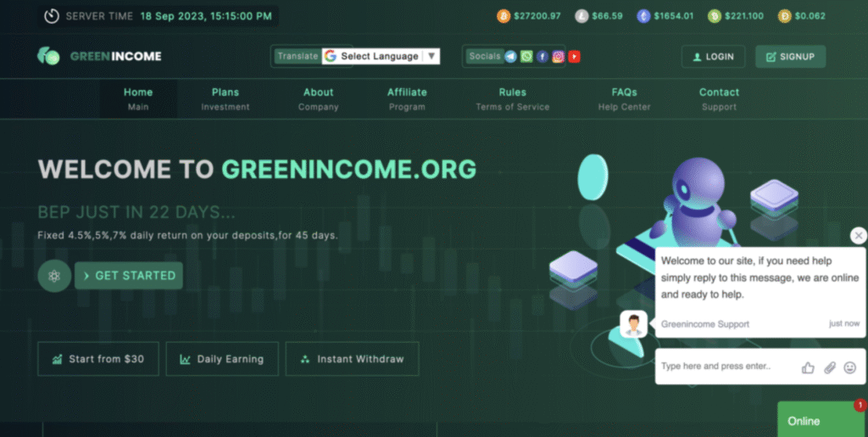Click the SIGNUP button
868x437 pixels.
791,57
